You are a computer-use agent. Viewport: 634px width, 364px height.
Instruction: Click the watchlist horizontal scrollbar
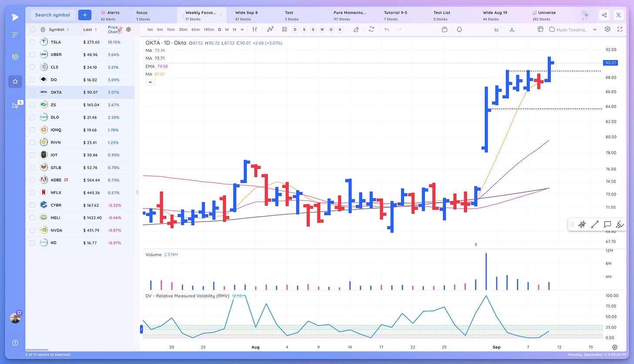tap(37, 350)
